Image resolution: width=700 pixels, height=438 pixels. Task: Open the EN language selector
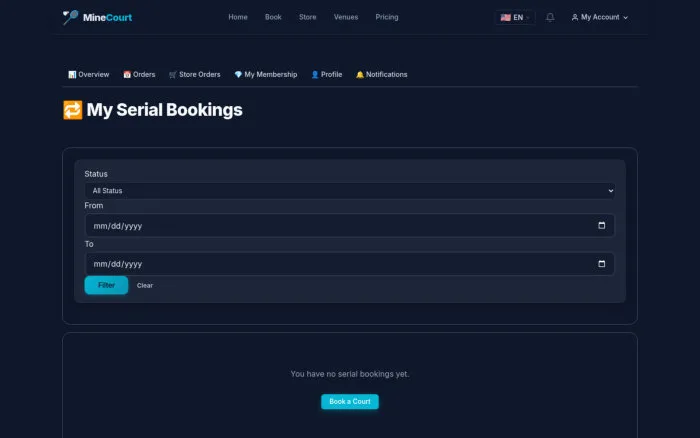(515, 17)
